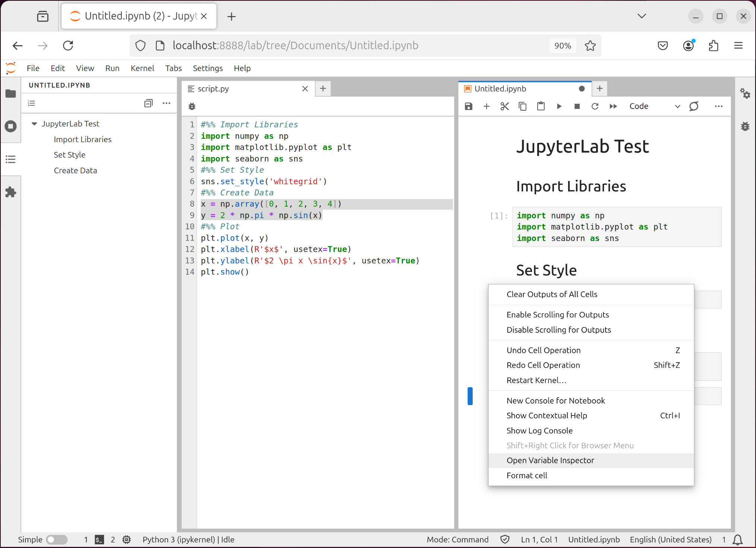Open the Help menu
This screenshot has height=548, width=756.
click(x=242, y=68)
